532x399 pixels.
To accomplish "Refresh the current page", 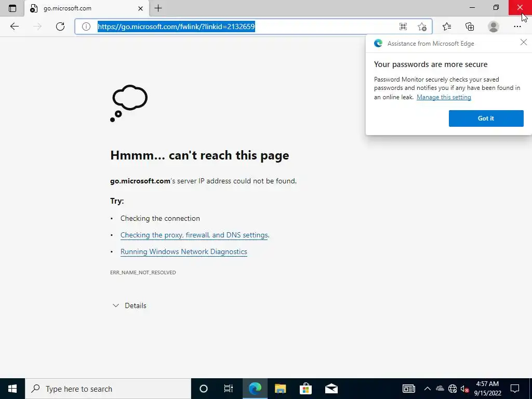I will pyautogui.click(x=60, y=26).
